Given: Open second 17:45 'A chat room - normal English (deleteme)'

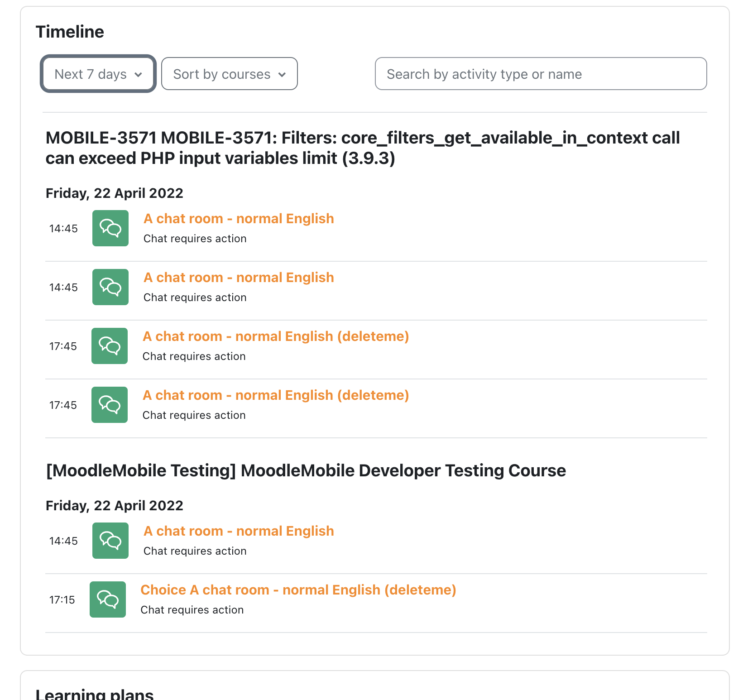Looking at the screenshot, I should pos(276,395).
